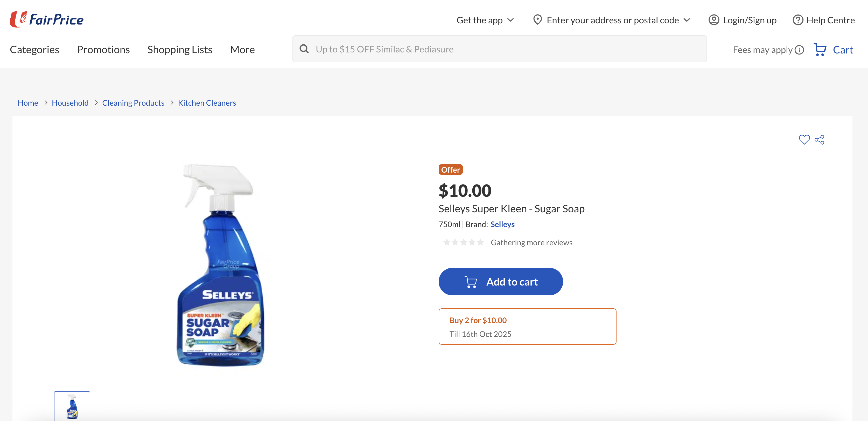Select Promotions in the navigation
Screen dimensions: 868x421
tap(103, 50)
